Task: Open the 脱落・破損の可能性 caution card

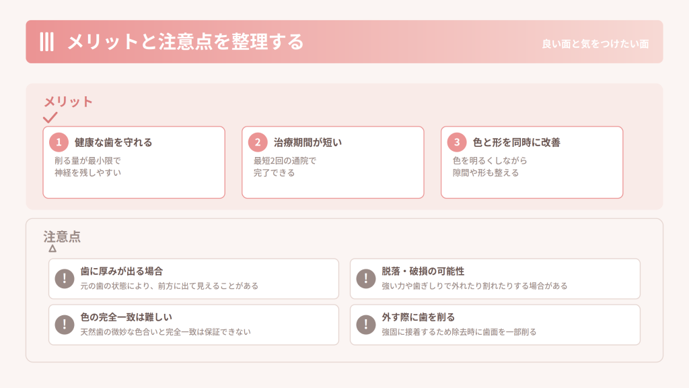Action: coord(495,279)
